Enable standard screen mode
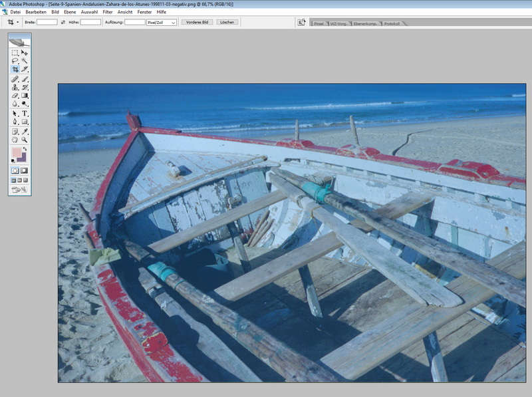The image size is (532, 397). pyautogui.click(x=13, y=180)
